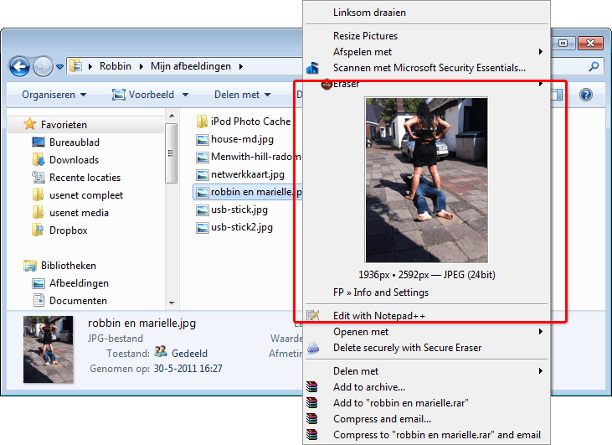
Task: Select Mijn afbeeldingen breadcrumb
Action: click(190, 66)
